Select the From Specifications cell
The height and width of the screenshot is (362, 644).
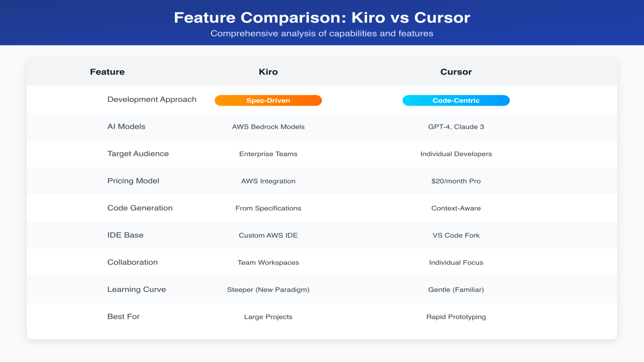click(268, 208)
